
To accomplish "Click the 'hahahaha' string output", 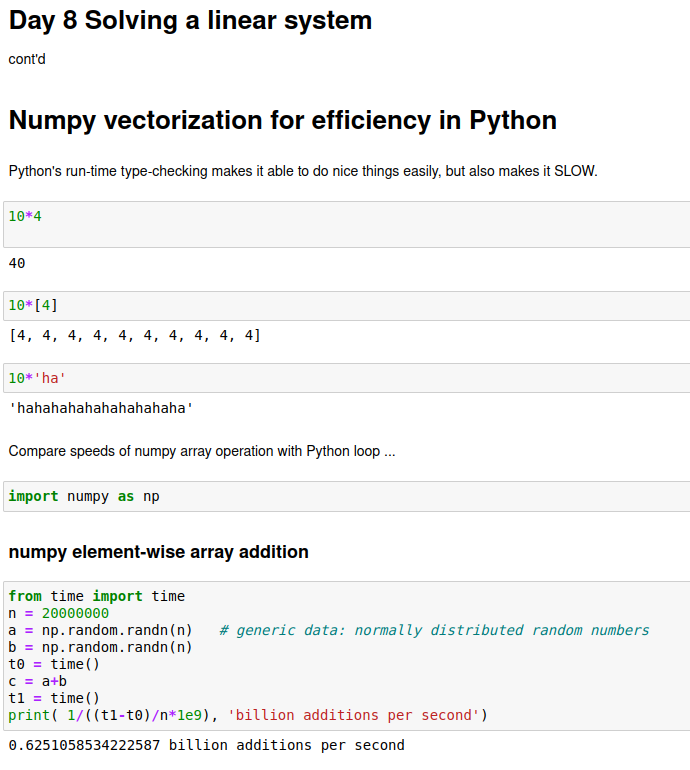I will pyautogui.click(x=100, y=408).
